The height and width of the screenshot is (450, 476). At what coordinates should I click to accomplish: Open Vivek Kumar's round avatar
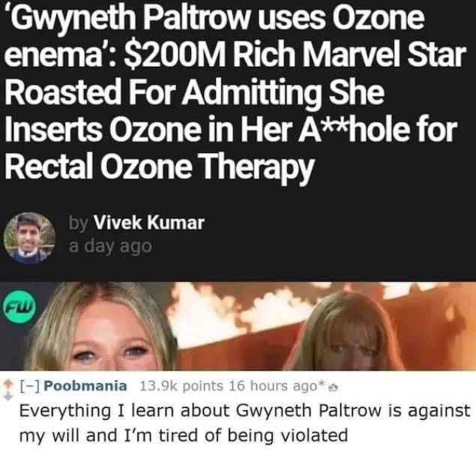29,238
